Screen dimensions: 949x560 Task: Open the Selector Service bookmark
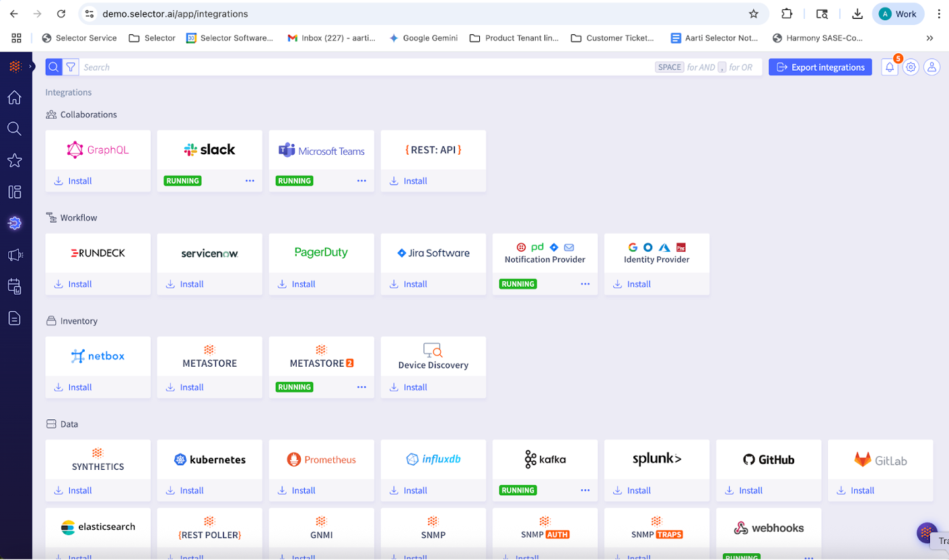[x=79, y=38]
